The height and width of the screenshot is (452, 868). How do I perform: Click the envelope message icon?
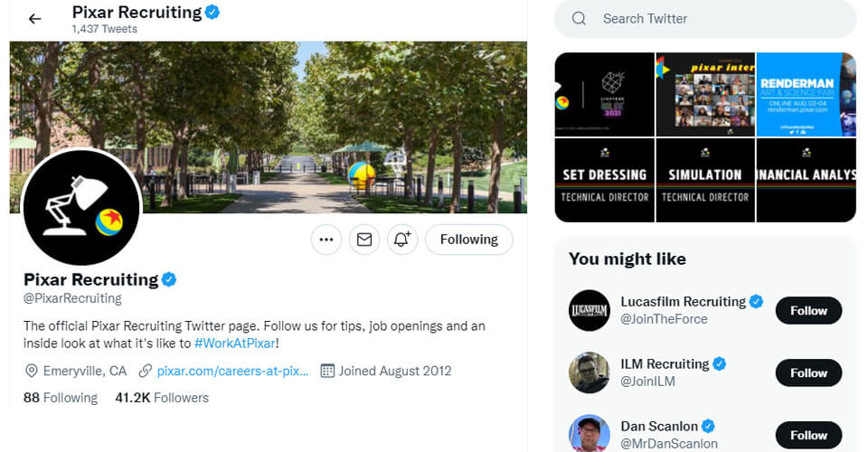[364, 240]
